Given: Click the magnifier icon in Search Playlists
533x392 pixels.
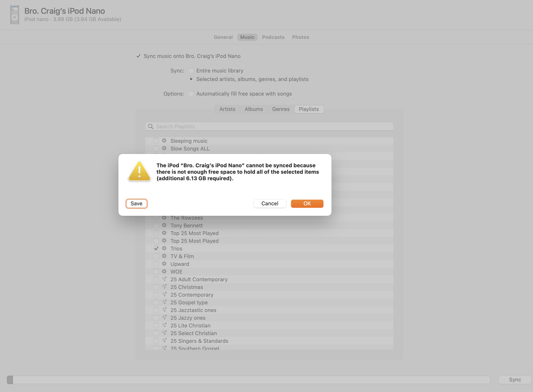Looking at the screenshot, I should [151, 127].
